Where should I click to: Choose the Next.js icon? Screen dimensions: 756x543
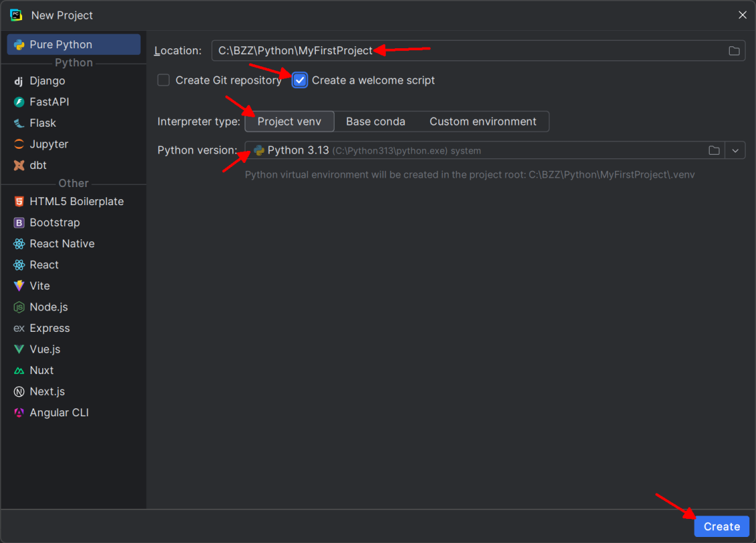(x=19, y=391)
